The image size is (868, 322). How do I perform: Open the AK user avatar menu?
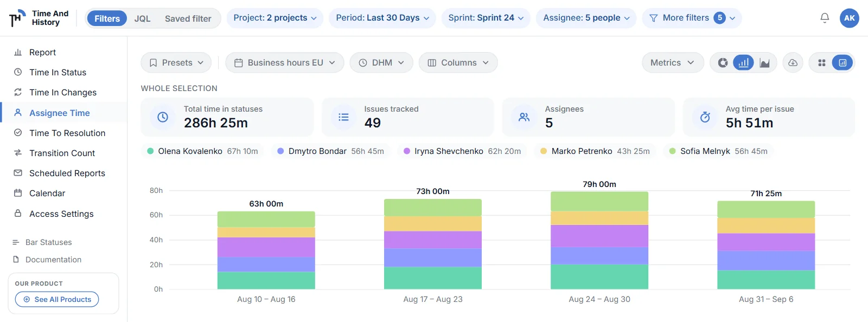(849, 18)
